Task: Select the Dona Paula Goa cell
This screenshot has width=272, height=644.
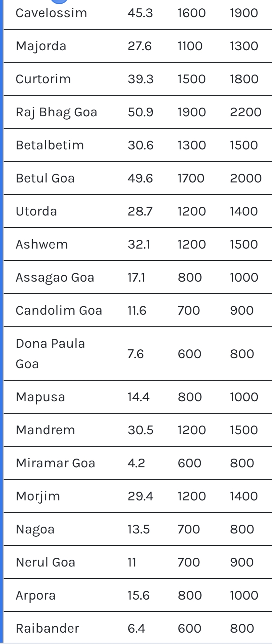Action: tap(50, 354)
